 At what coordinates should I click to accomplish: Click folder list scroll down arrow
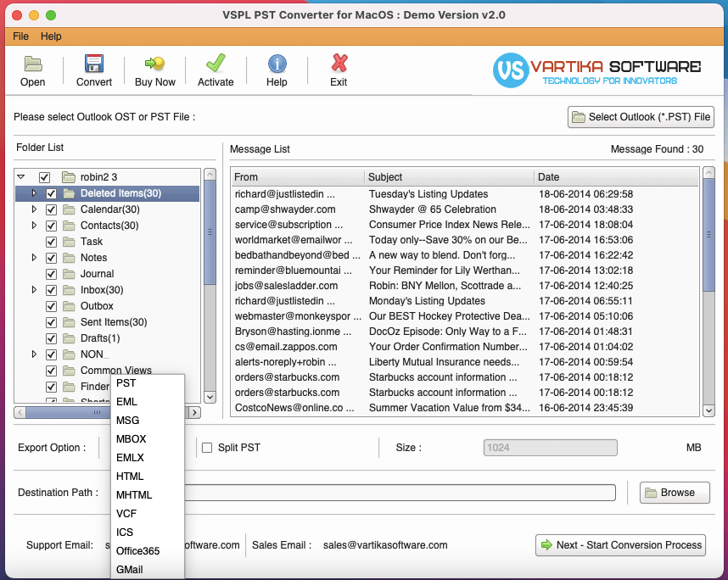tap(210, 397)
